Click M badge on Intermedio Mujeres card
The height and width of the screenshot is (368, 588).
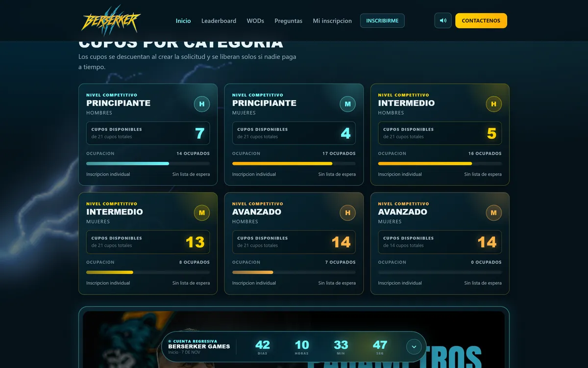pos(201,213)
